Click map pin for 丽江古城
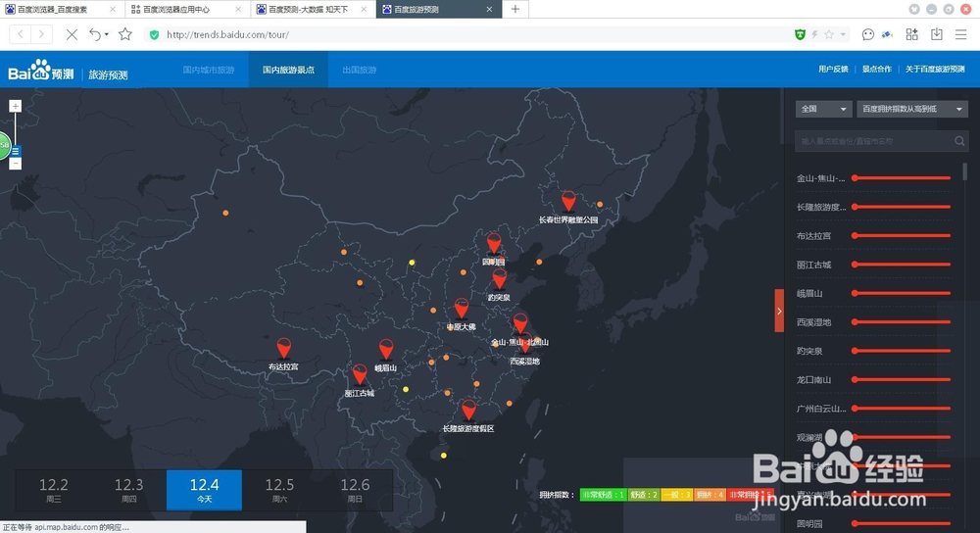This screenshot has width=980, height=533. [360, 373]
